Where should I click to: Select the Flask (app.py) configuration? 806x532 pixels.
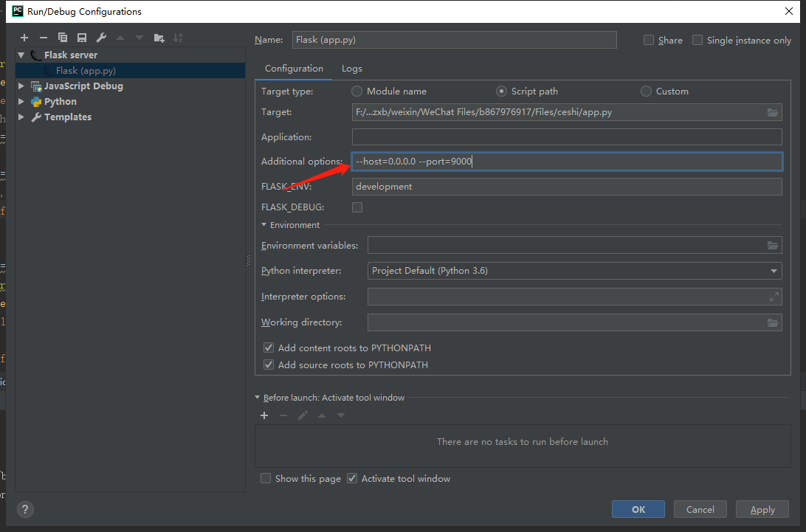click(x=86, y=71)
